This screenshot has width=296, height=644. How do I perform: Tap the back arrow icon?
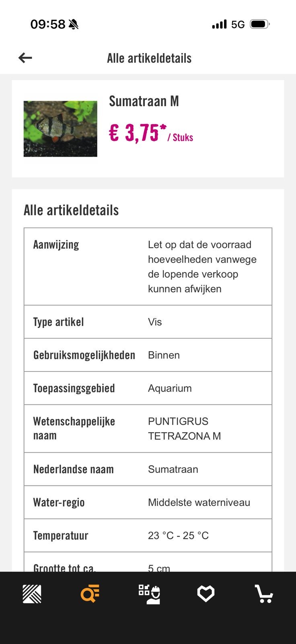pos(25,58)
